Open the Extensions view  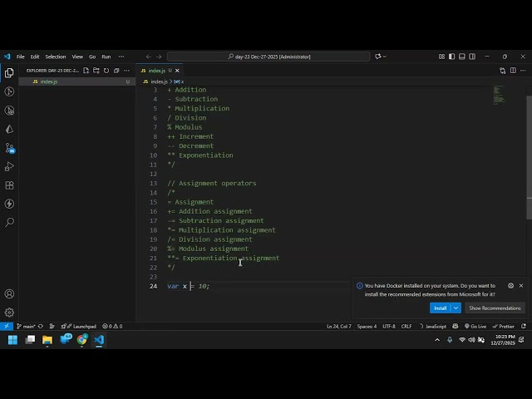coord(9,185)
